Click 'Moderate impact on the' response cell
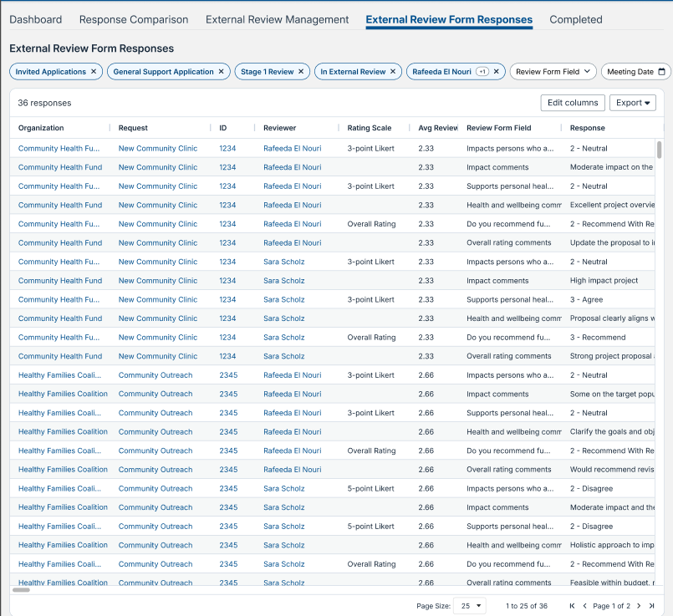673x616 pixels. pyautogui.click(x=612, y=167)
